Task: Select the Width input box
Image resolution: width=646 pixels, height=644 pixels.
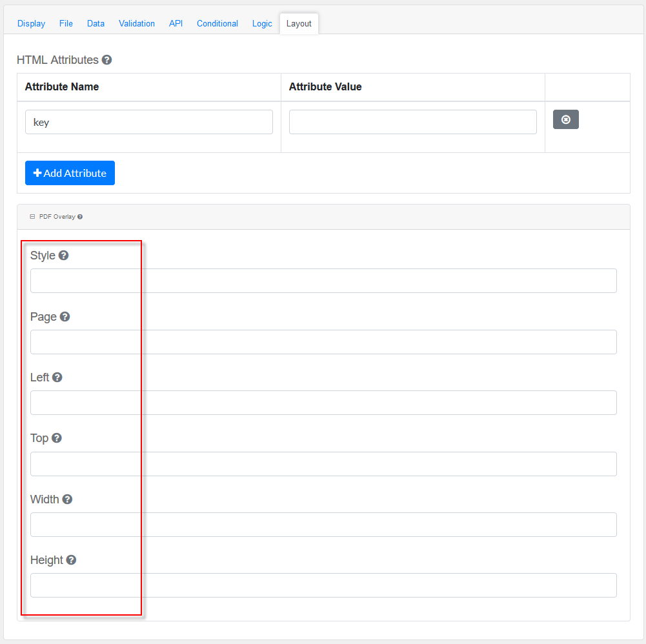Action: (x=323, y=525)
